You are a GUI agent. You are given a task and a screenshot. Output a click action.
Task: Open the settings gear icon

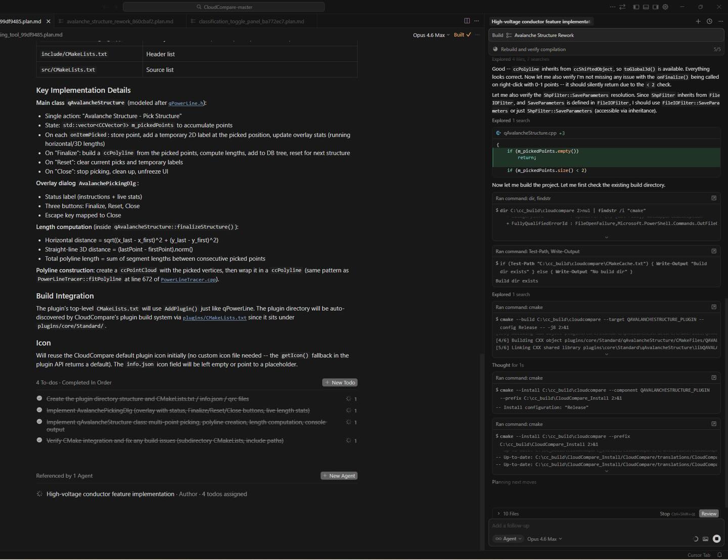(x=666, y=7)
